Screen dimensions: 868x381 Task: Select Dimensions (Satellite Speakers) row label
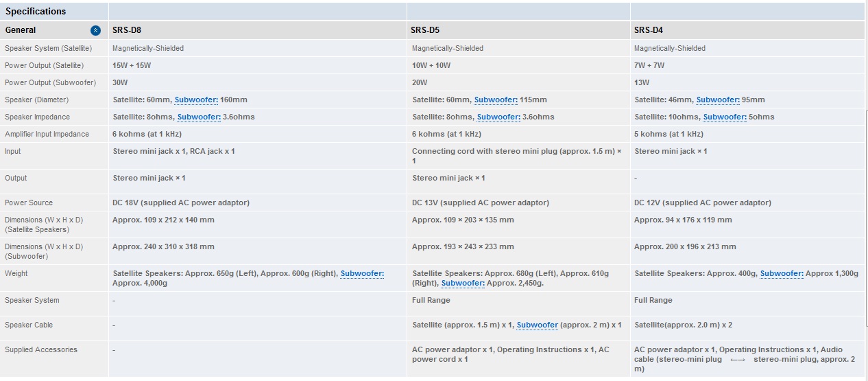click(x=44, y=224)
